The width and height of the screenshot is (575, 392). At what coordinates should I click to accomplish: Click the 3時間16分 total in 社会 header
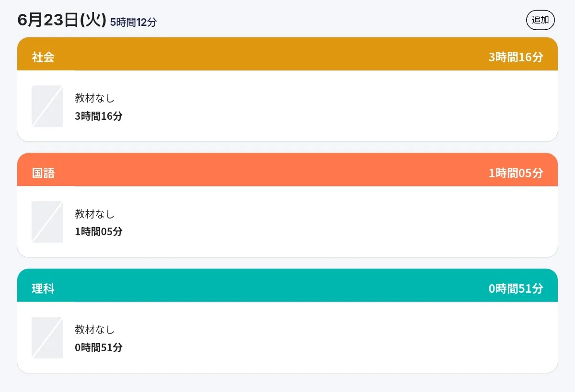click(516, 58)
